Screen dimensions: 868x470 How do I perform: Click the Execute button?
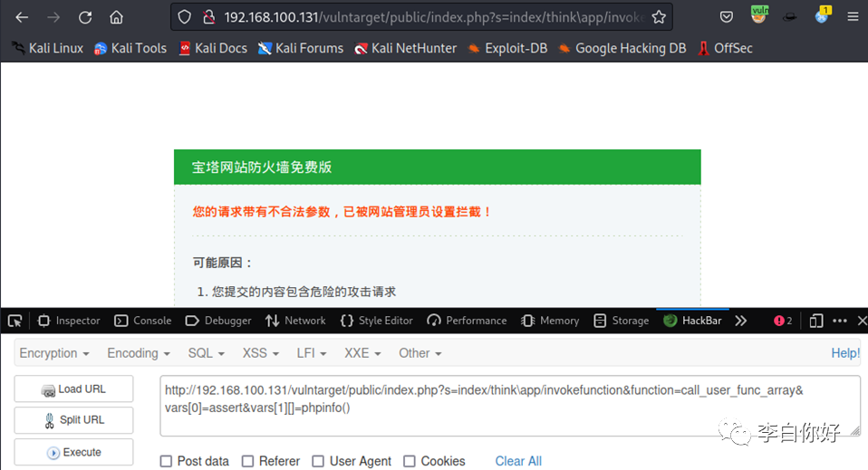click(x=73, y=452)
